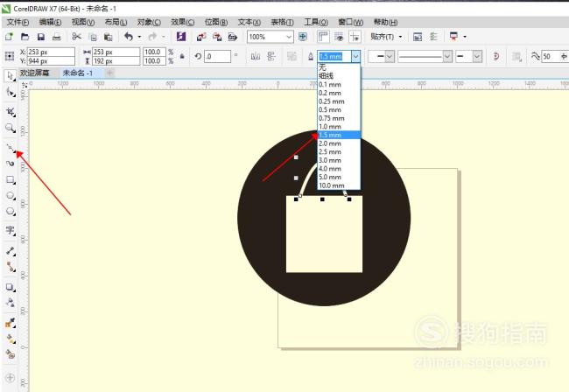
Task: Select the Transparency tool
Action: [x=11, y=303]
